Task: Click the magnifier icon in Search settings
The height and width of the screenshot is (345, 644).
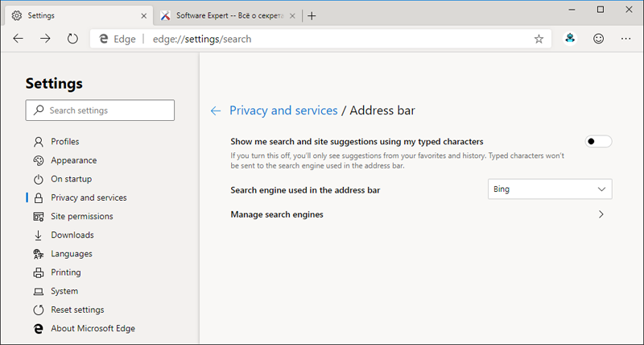Action: point(39,110)
